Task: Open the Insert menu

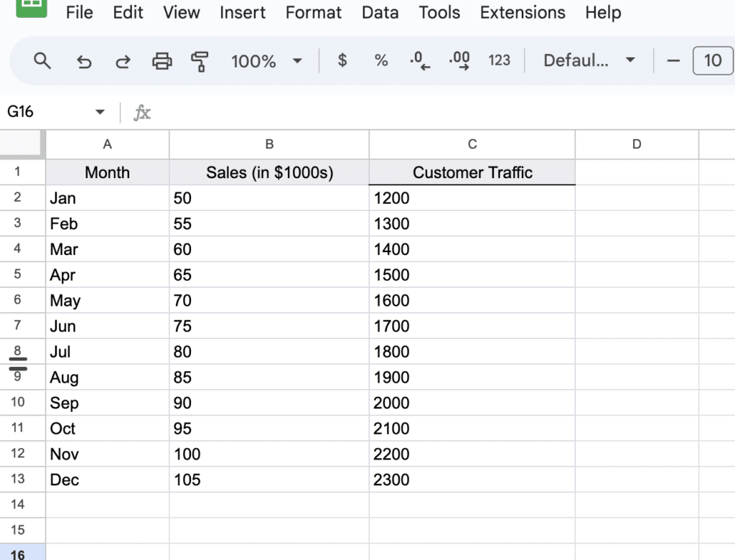Action: pos(243,12)
